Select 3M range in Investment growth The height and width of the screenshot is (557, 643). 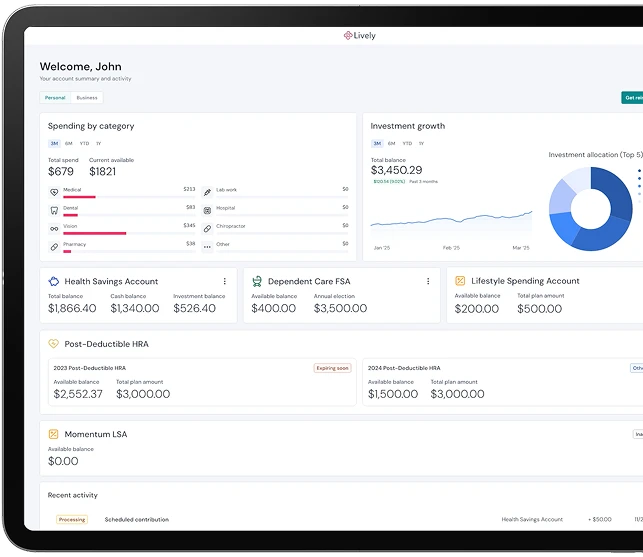point(377,144)
